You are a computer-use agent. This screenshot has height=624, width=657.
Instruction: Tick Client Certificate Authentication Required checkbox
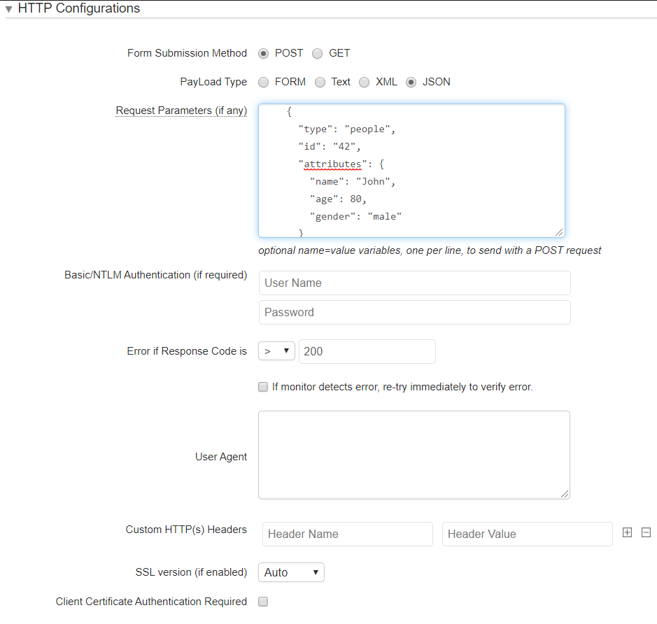263,602
